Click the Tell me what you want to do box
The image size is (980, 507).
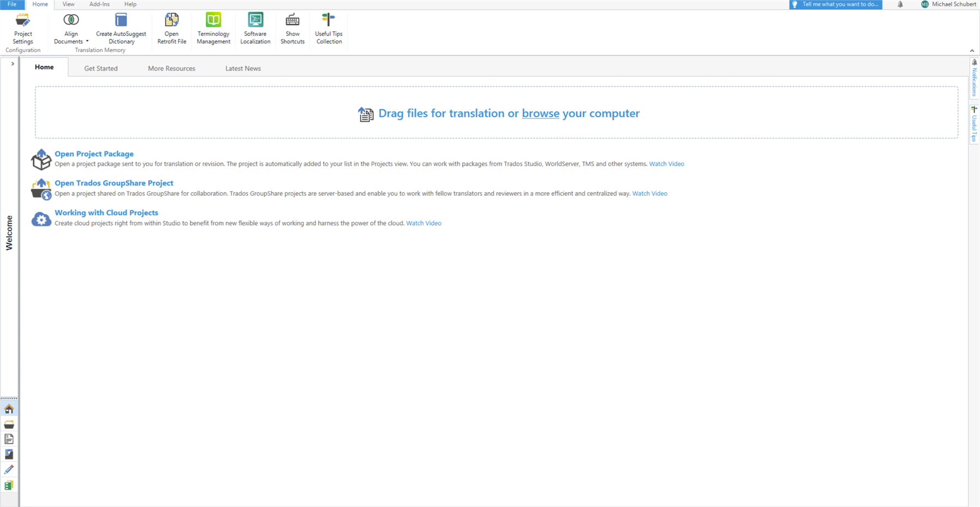pyautogui.click(x=836, y=4)
